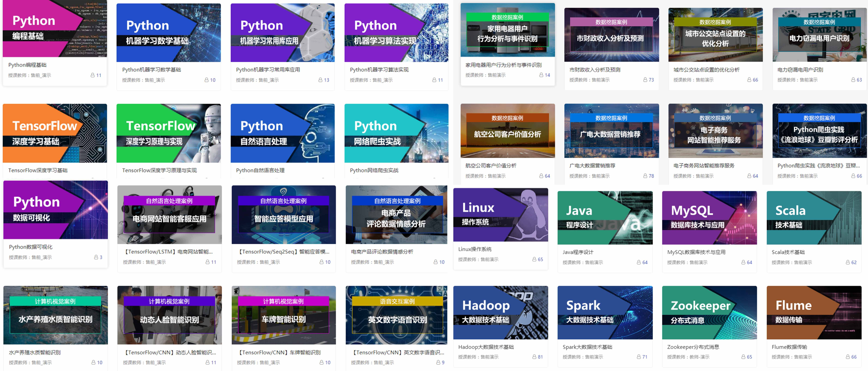Image resolution: width=868 pixels, height=371 pixels.
Task: Select the Zookeeper分布式消息 course thumbnail
Action: 709,313
